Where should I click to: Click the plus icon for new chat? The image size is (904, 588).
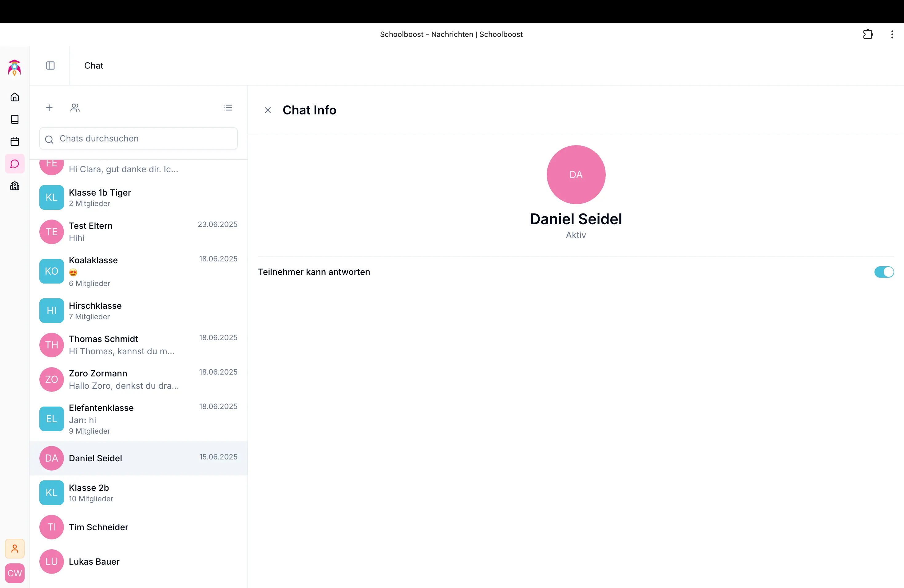coord(49,108)
